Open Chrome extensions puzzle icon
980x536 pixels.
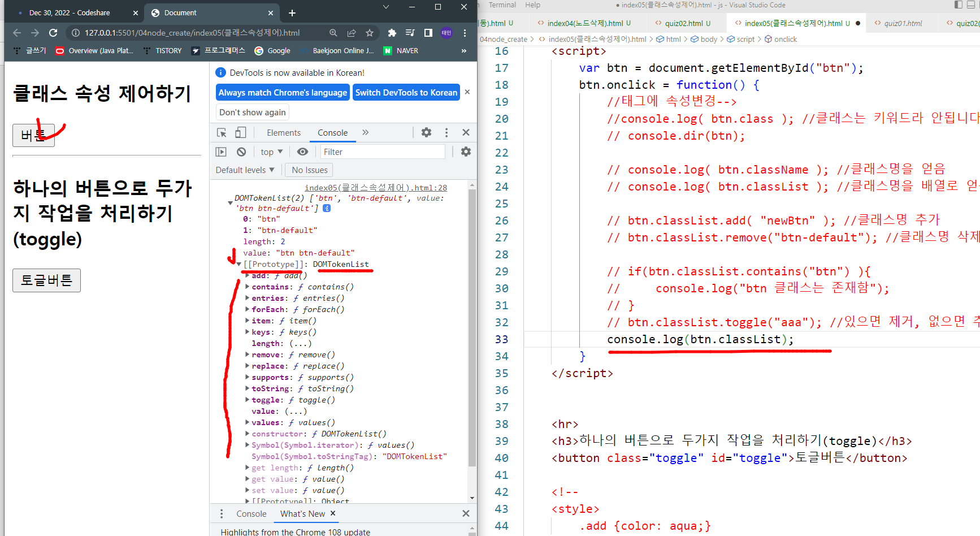click(x=392, y=33)
